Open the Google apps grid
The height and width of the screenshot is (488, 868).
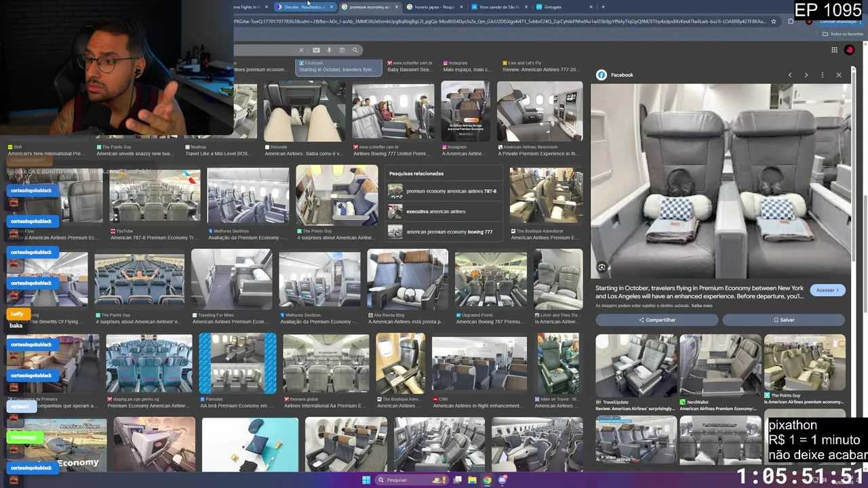point(834,49)
